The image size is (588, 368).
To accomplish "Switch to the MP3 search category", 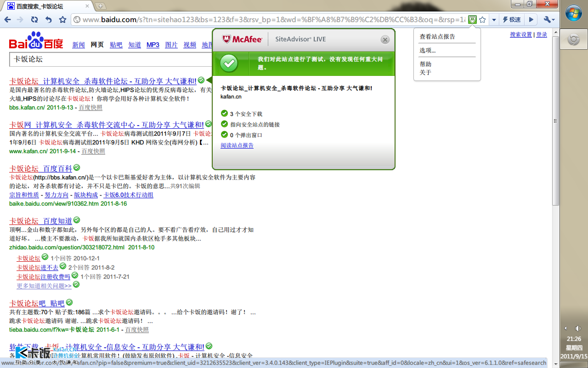I will [x=153, y=45].
